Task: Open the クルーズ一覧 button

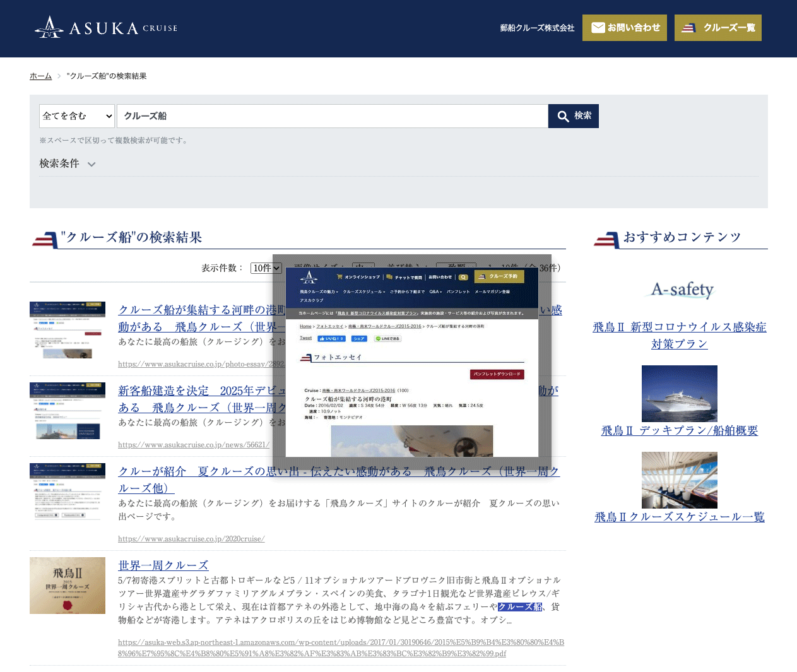Action: 717,28
